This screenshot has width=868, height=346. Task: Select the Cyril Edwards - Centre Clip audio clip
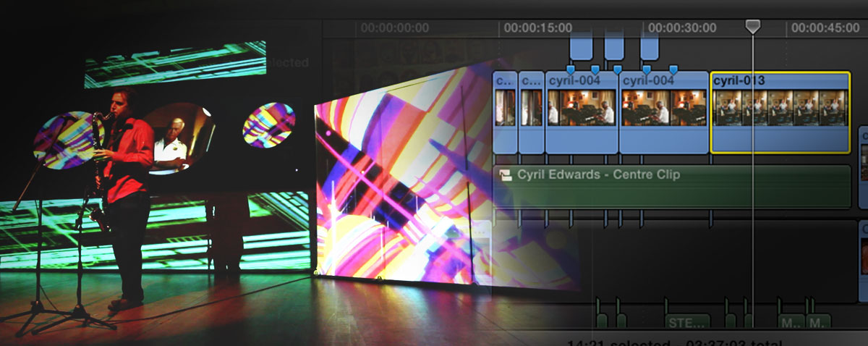pos(672,187)
